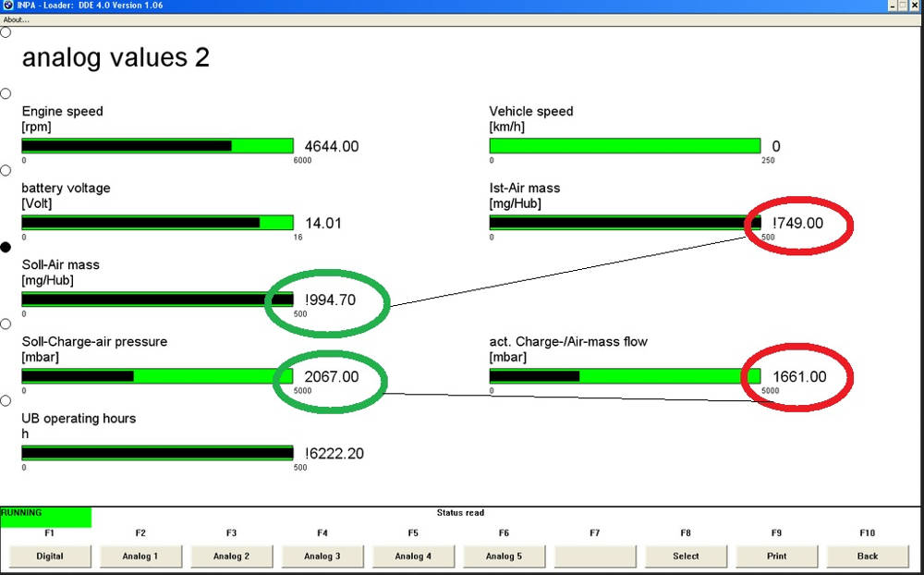Open the About... menu

17,19
